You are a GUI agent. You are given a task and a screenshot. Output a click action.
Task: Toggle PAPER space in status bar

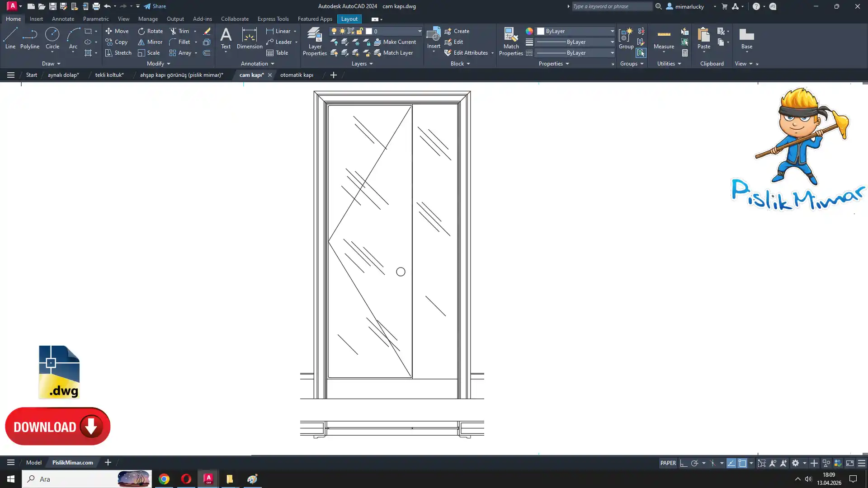[x=668, y=463]
